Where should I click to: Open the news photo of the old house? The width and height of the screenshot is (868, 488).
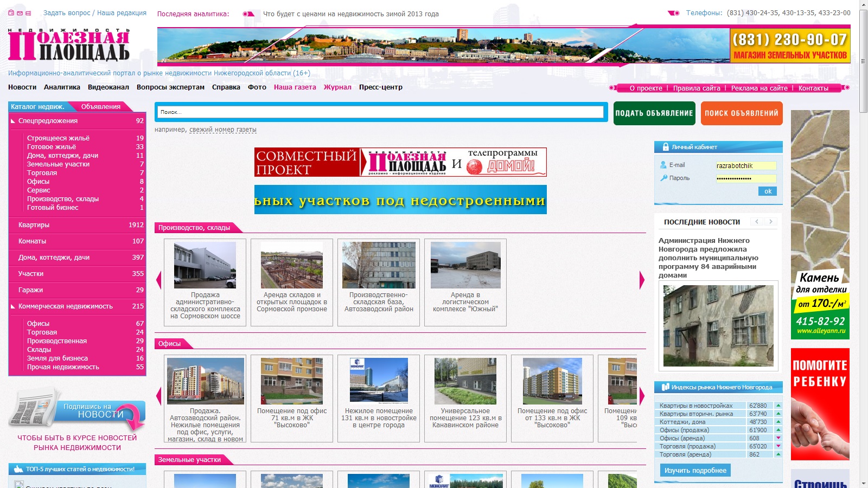718,325
